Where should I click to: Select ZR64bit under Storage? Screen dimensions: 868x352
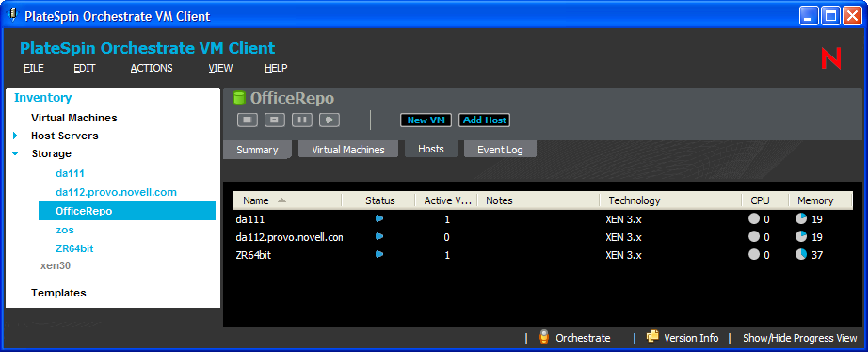pos(74,248)
